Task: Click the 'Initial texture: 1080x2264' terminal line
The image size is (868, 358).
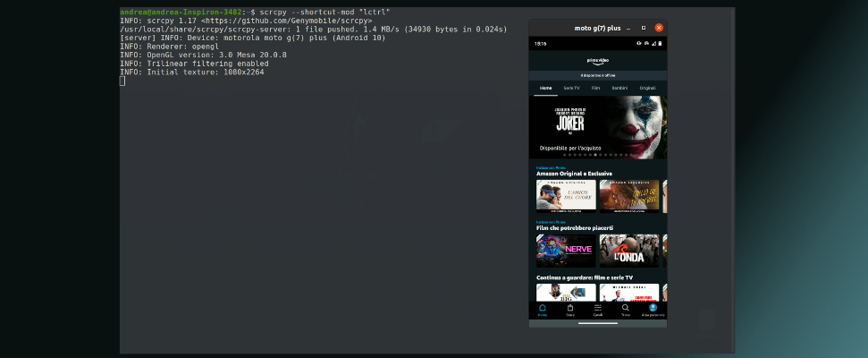Action: point(192,72)
